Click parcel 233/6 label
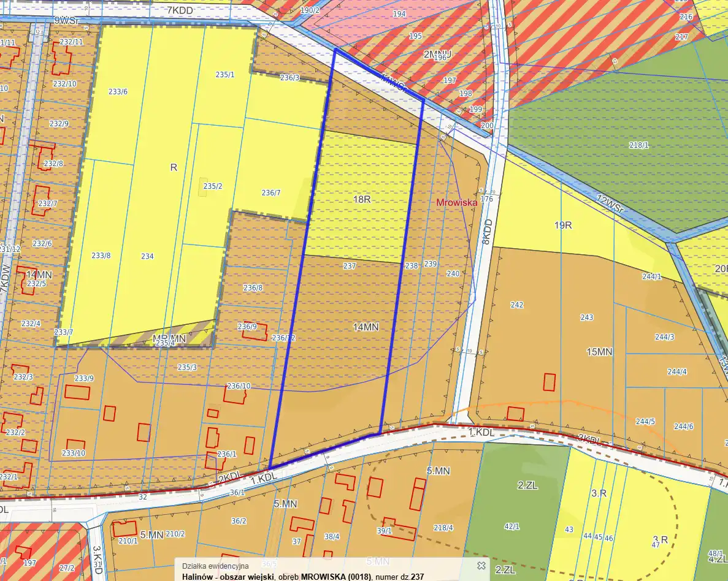Image resolution: width=728 pixels, height=581 pixels. [118, 91]
